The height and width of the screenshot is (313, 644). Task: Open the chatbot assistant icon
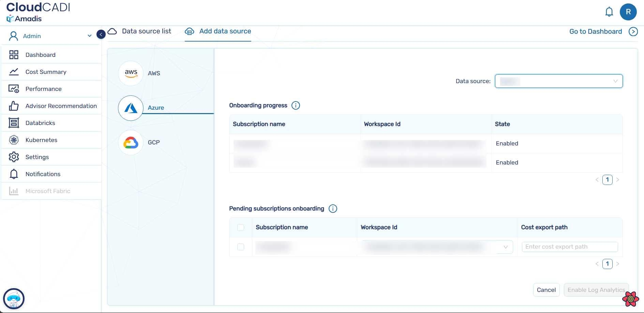point(14,299)
